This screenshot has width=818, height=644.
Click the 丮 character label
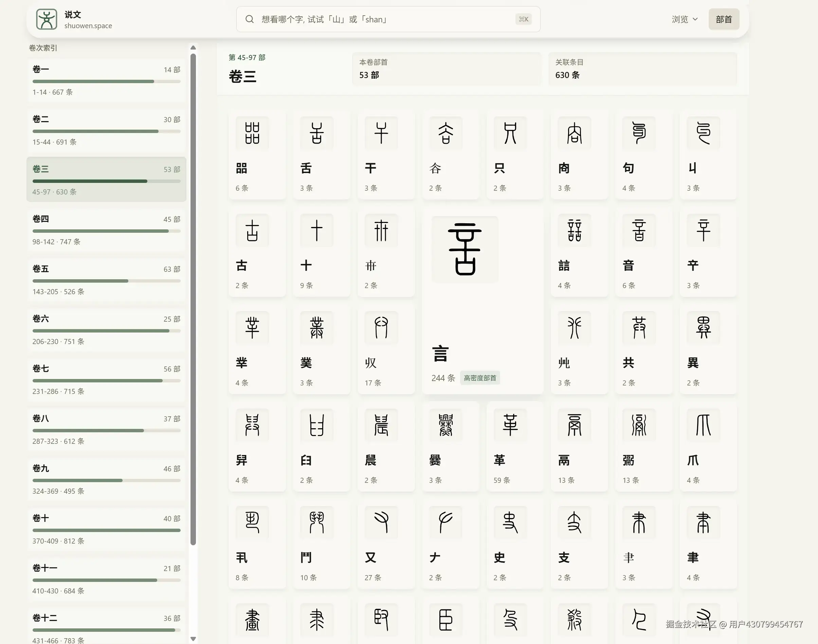tap(241, 557)
